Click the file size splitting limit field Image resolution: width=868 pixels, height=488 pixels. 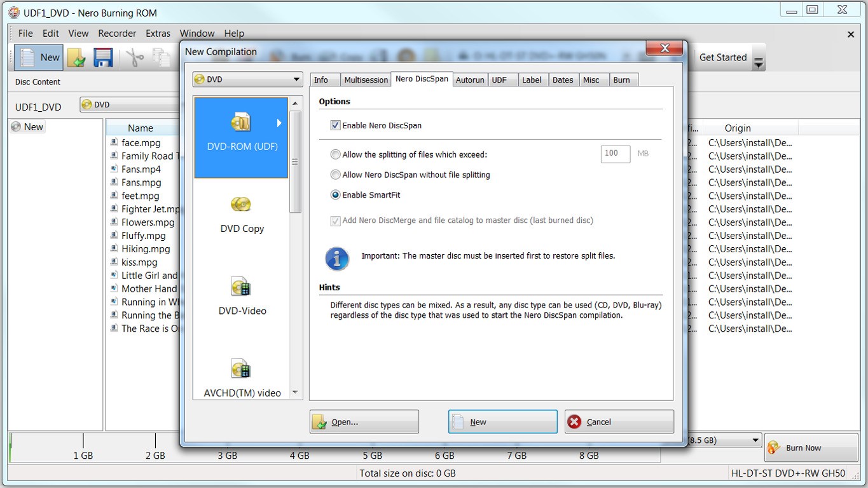coord(614,154)
